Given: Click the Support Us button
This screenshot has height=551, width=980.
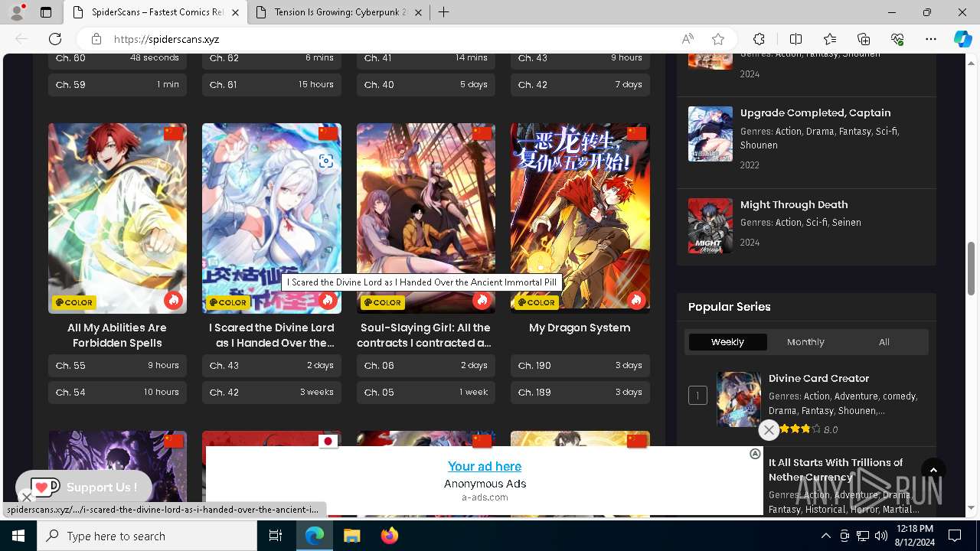Looking at the screenshot, I should (84, 487).
